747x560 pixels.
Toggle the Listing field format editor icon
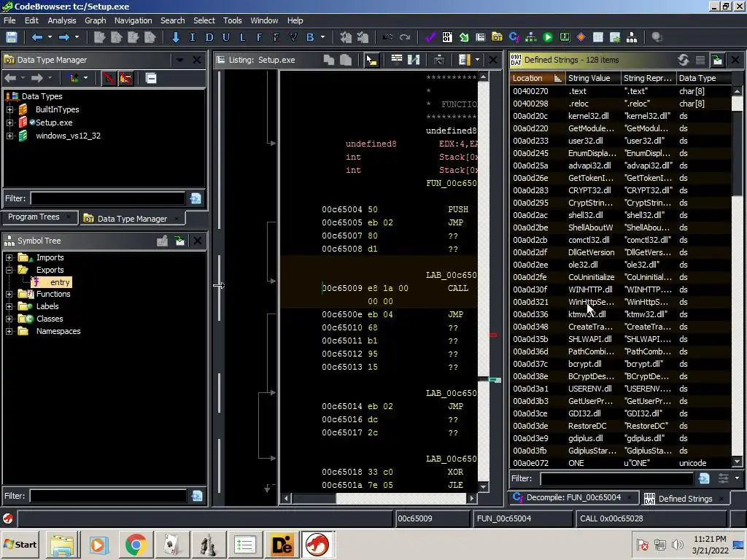click(397, 60)
